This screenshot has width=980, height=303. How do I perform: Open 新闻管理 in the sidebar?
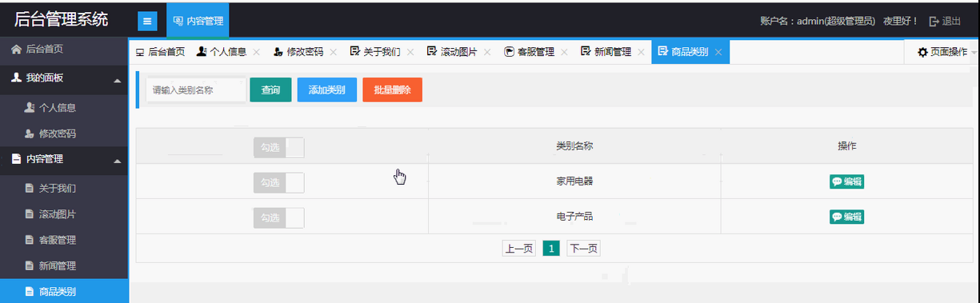[x=64, y=265]
